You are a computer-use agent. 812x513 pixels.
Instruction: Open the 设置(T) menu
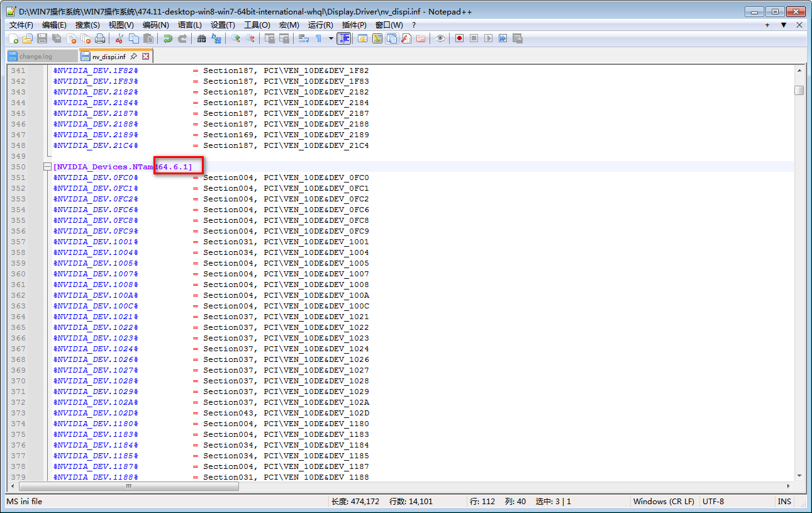point(223,25)
